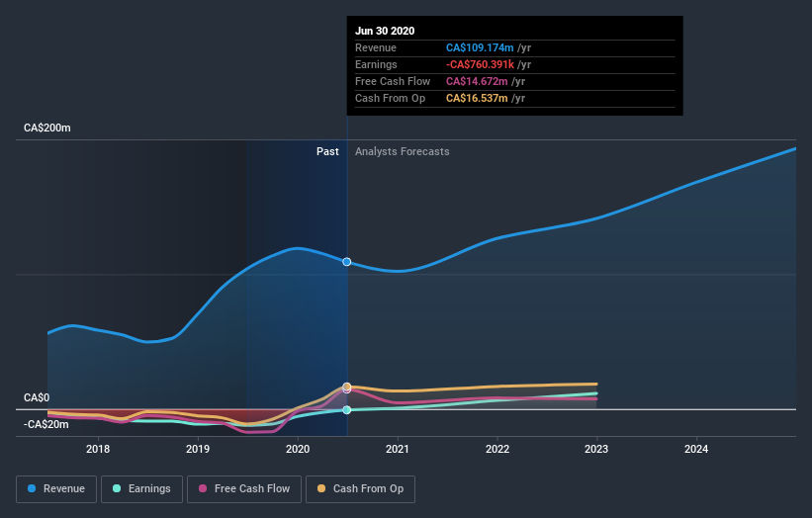Click the Cash From Op row label in tooltip
The image size is (812, 518).
coord(390,98)
